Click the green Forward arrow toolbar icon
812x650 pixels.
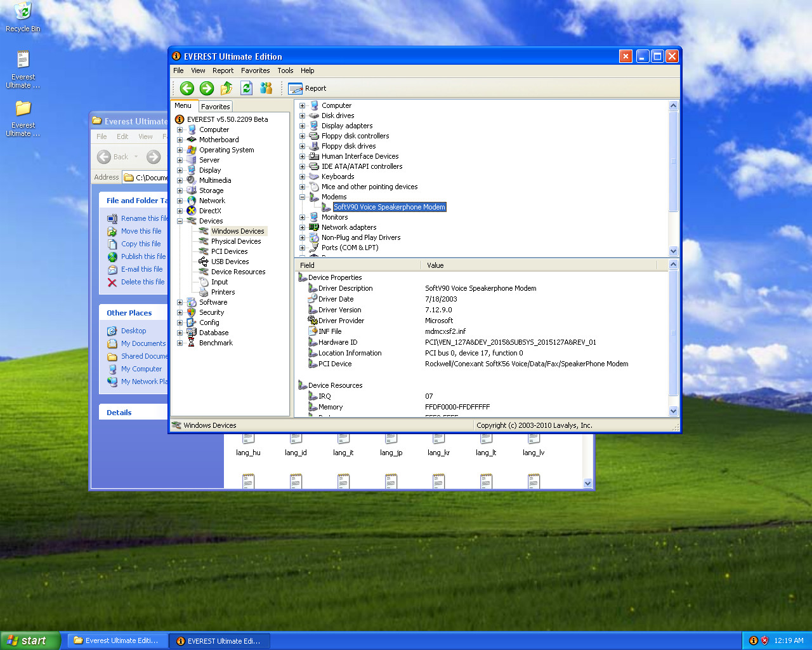[207, 88]
